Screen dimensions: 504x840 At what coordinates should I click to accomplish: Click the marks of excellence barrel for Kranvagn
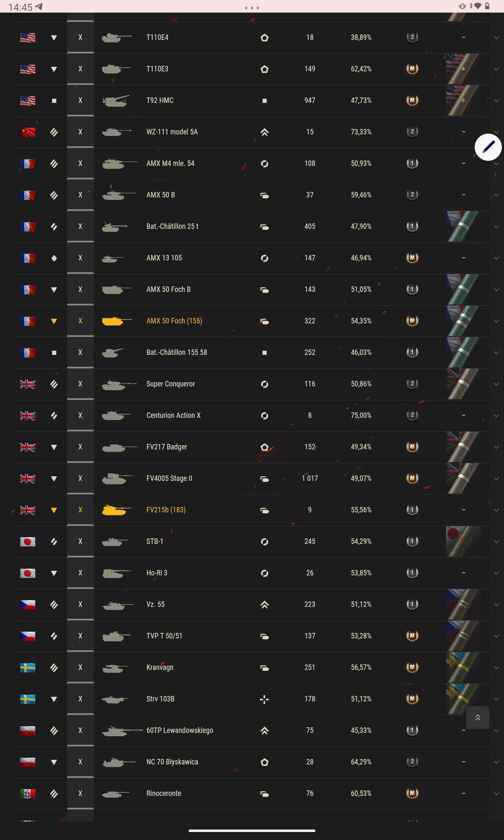[x=463, y=667]
